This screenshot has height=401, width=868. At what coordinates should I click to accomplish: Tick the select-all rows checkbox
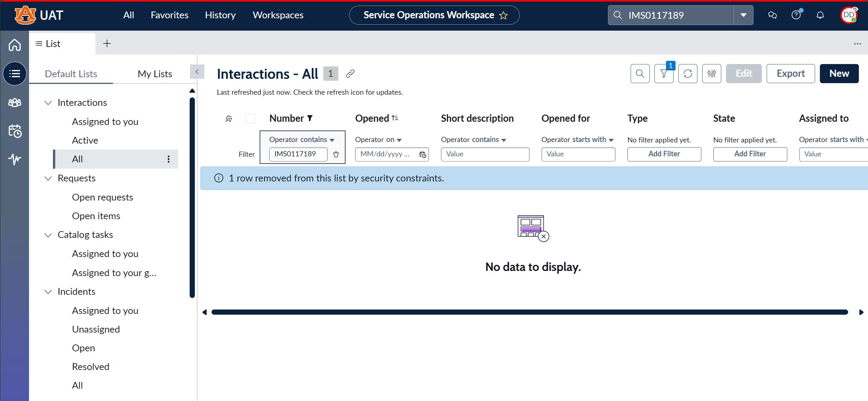(250, 119)
